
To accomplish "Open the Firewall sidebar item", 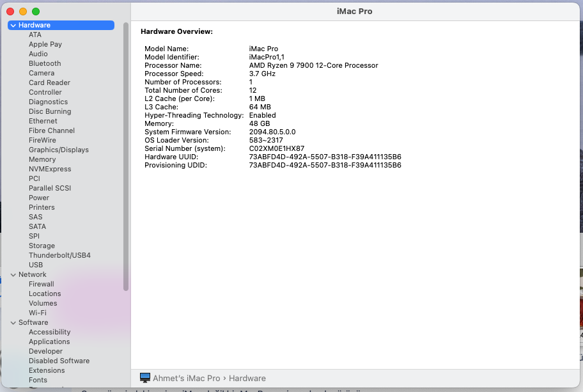I will coord(42,284).
